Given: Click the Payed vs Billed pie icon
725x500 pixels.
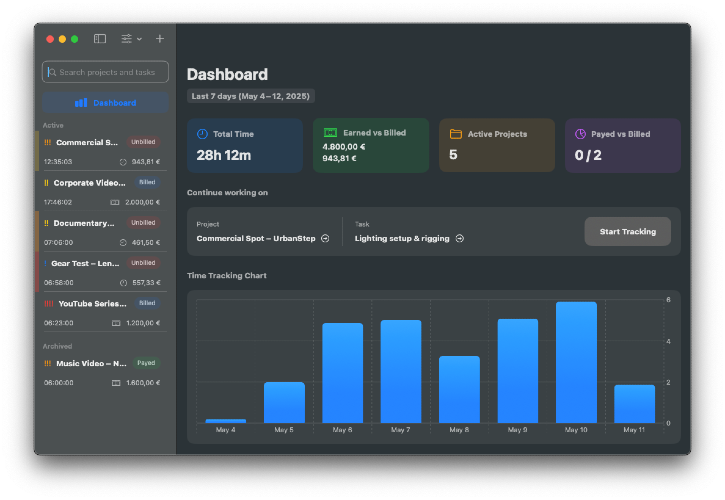Looking at the screenshot, I should (x=580, y=134).
